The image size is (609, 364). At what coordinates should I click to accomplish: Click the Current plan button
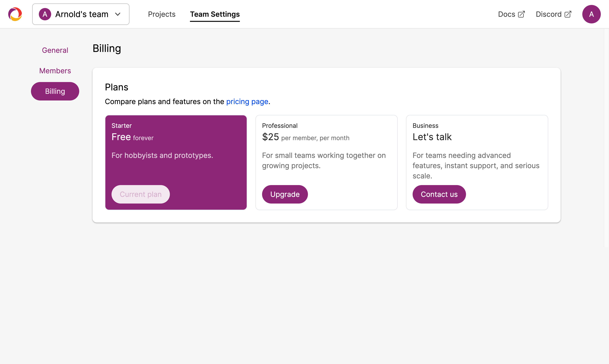[140, 194]
